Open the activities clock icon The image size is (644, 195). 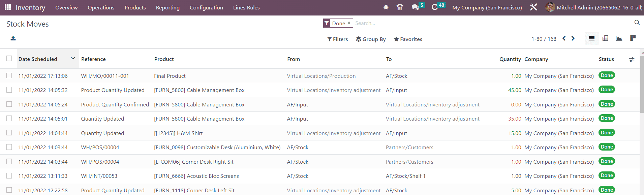point(435,7)
